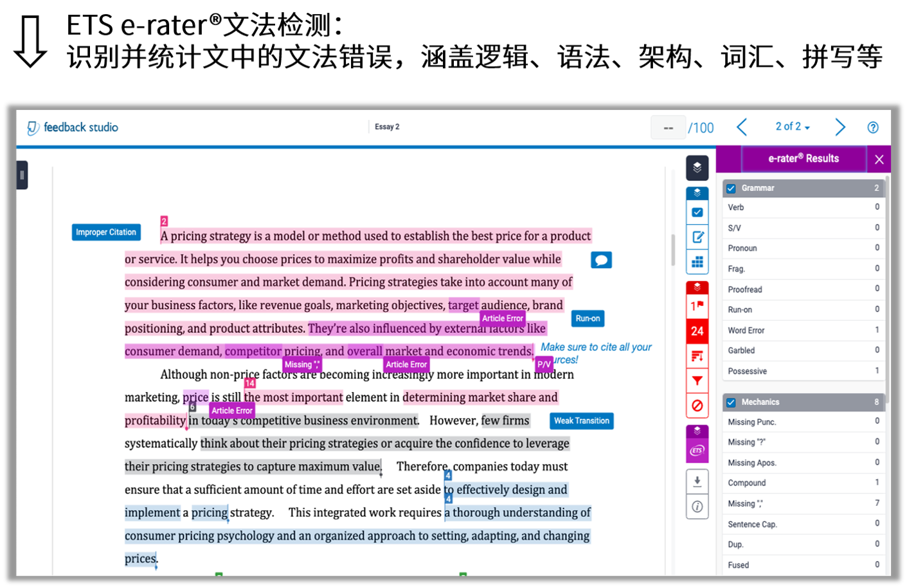The height and width of the screenshot is (588, 907).
Task: Open the rubric grid icon
Action: point(697,262)
